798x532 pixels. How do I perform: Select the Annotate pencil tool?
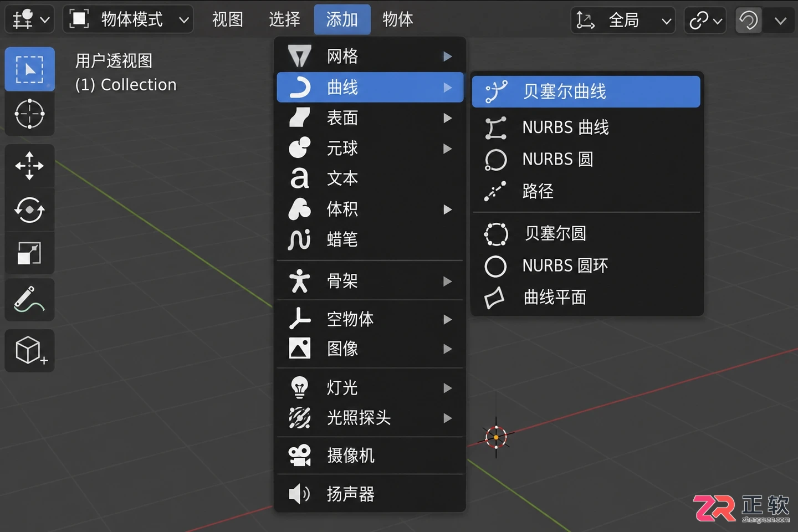tap(29, 300)
